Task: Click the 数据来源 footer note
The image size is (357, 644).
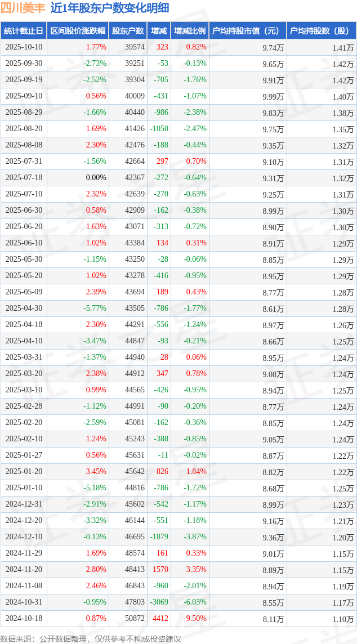Action: [90, 638]
